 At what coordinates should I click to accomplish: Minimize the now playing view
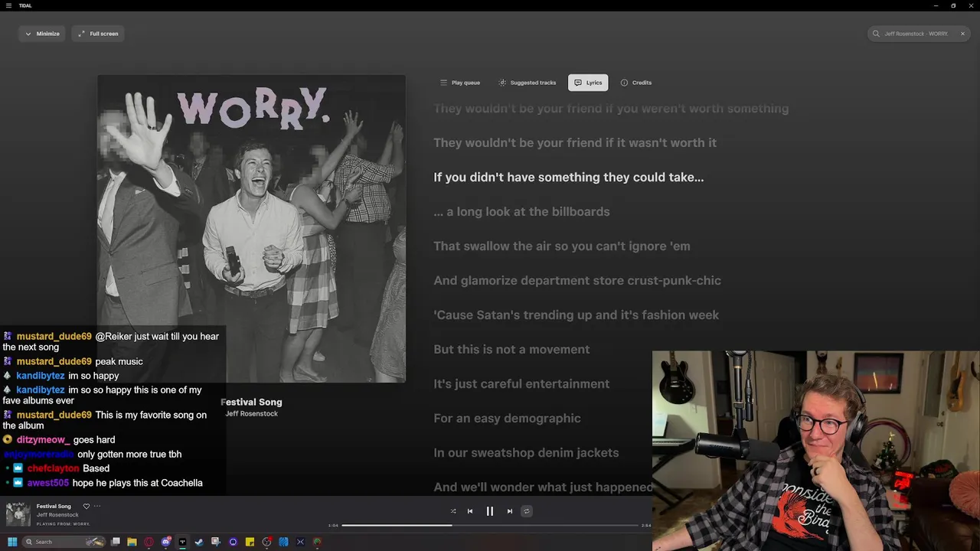click(42, 34)
